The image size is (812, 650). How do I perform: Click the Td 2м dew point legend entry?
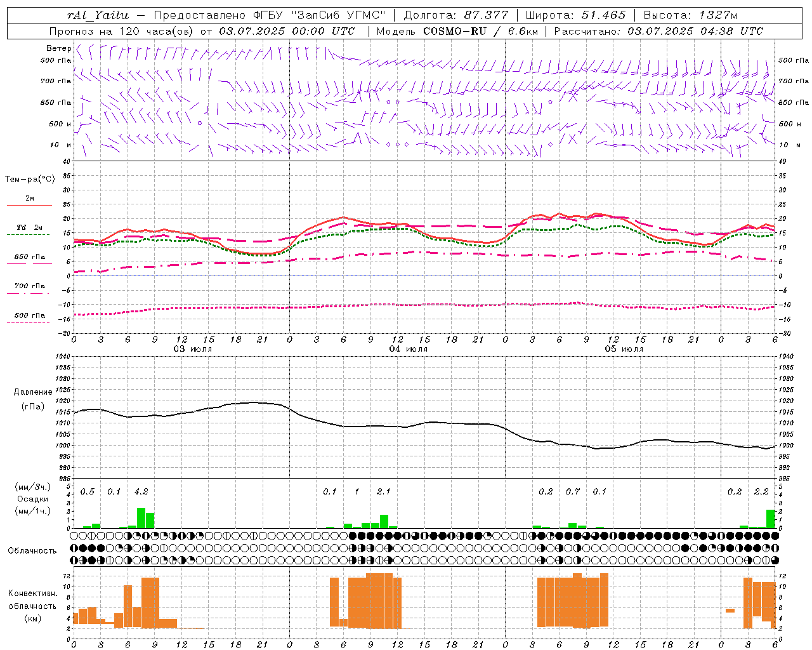[29, 227]
